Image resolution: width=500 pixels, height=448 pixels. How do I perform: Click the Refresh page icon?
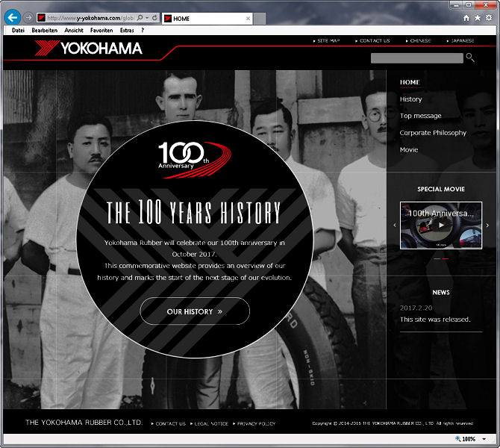154,18
